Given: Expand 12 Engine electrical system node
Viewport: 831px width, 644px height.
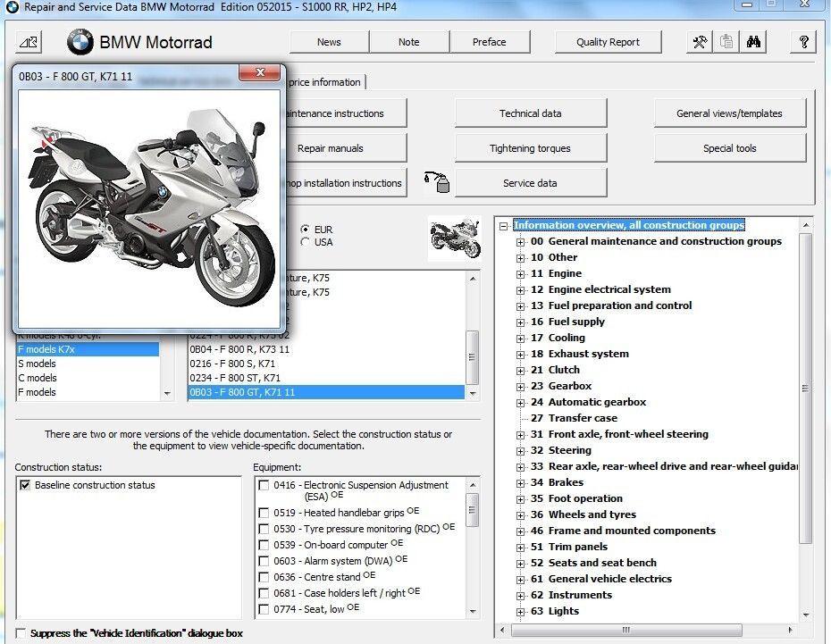Looking at the screenshot, I should coord(520,290).
